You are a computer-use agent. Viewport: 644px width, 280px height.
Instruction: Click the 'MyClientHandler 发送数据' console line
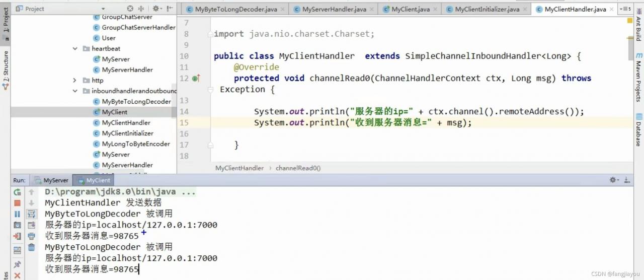(x=103, y=203)
